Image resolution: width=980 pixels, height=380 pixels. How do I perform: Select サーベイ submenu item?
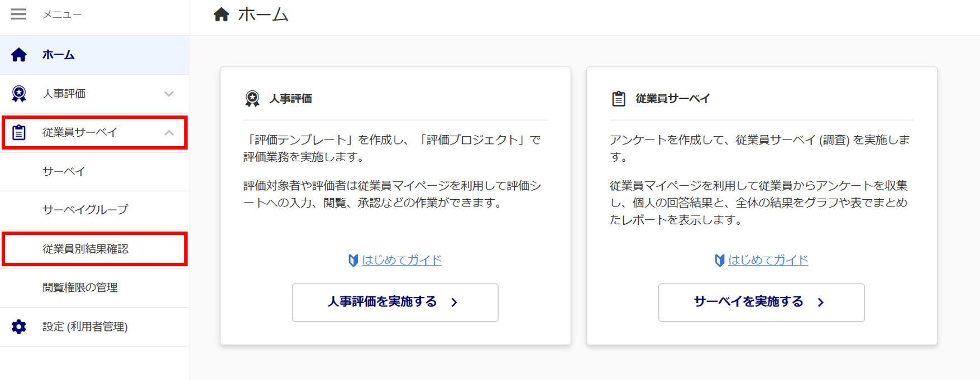coord(94,171)
